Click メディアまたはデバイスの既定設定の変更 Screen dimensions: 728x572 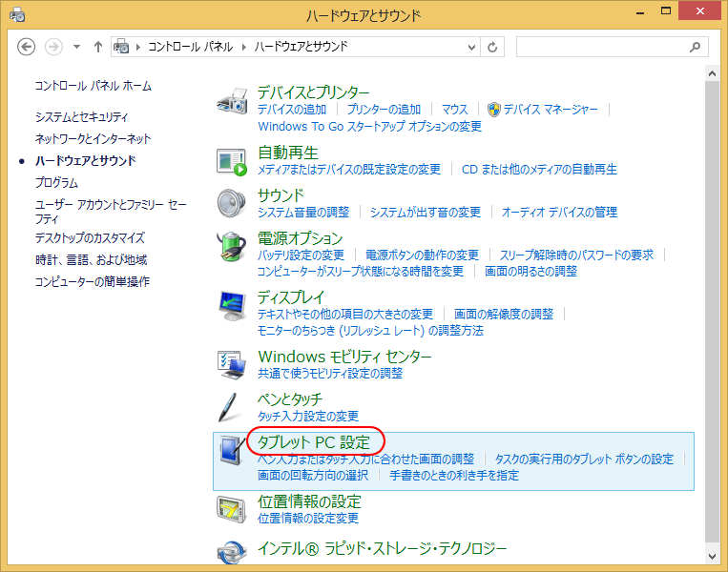349,170
